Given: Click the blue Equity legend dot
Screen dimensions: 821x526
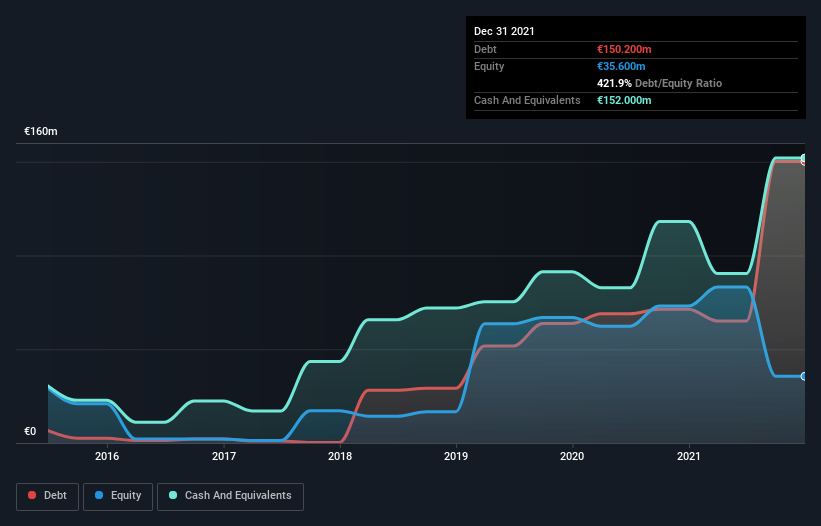Looking at the screenshot, I should click(x=99, y=495).
